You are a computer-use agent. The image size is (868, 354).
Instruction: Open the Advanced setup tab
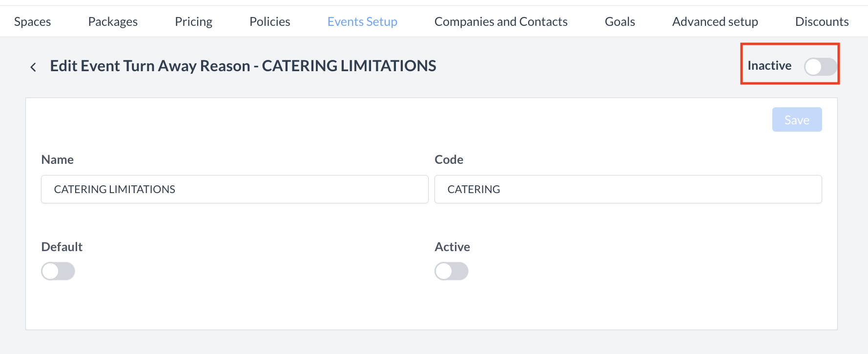715,21
